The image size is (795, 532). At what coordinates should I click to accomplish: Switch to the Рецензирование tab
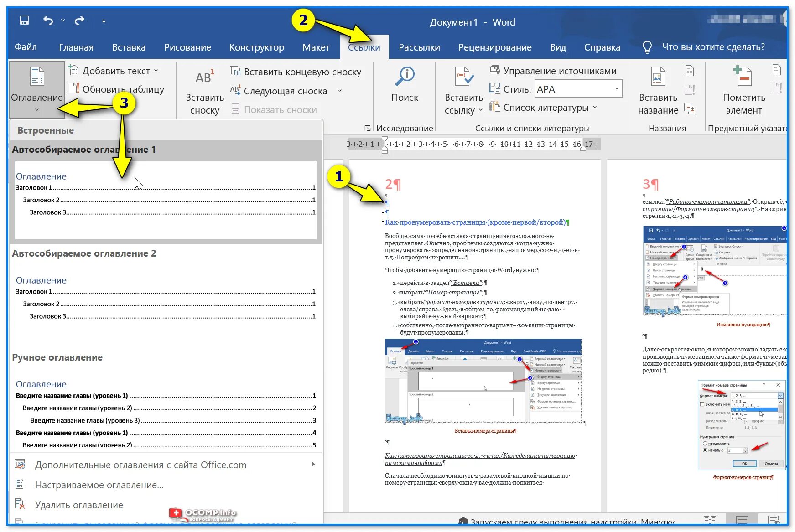coord(495,47)
